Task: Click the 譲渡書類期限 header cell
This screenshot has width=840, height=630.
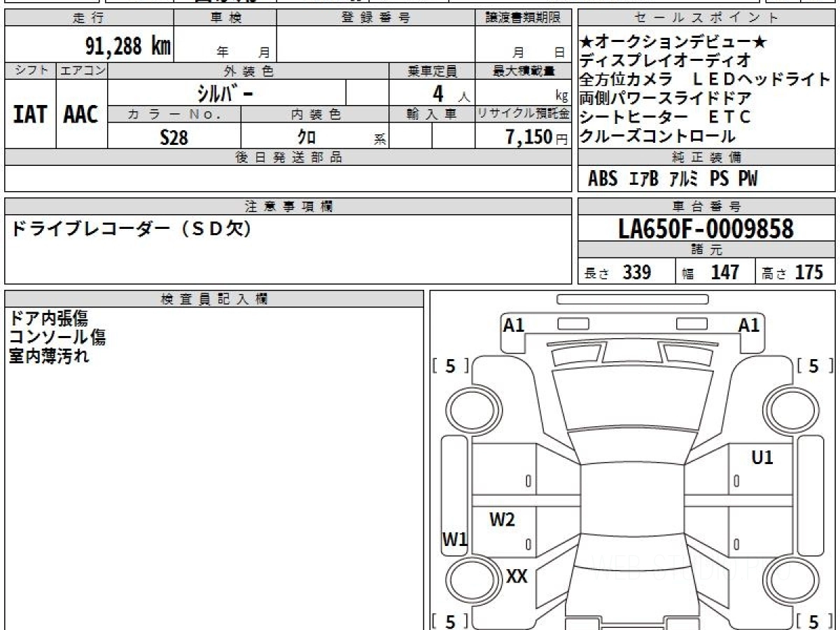Action: [x=524, y=18]
